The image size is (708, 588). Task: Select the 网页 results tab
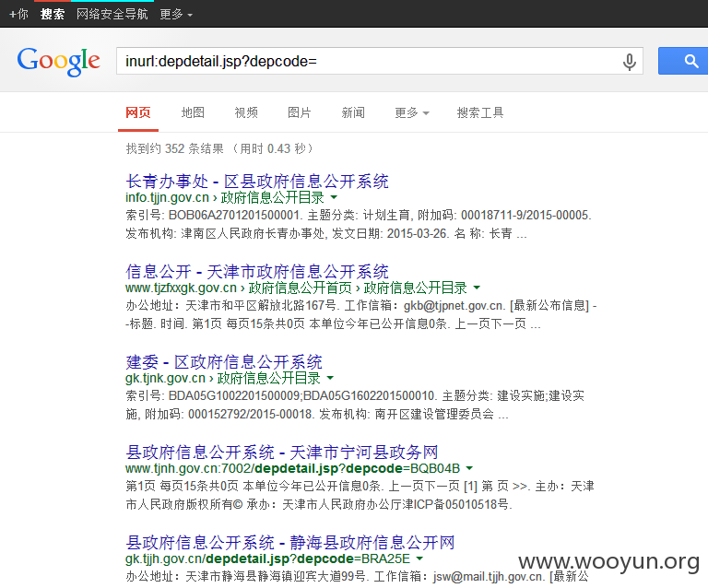[138, 112]
